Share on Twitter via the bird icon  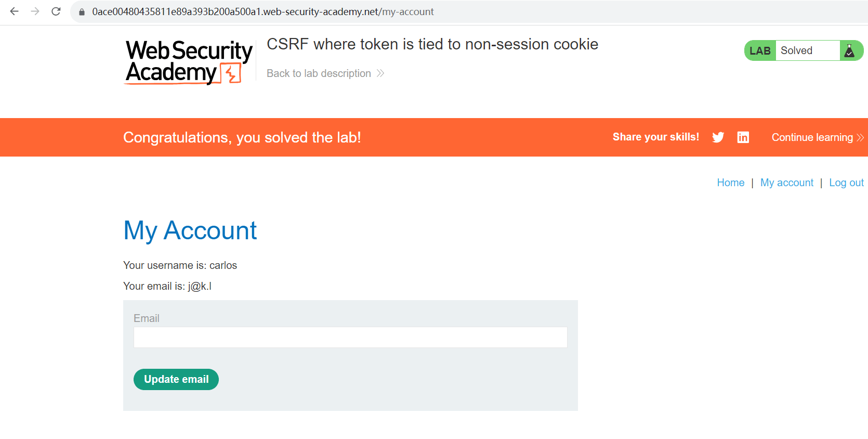click(718, 137)
